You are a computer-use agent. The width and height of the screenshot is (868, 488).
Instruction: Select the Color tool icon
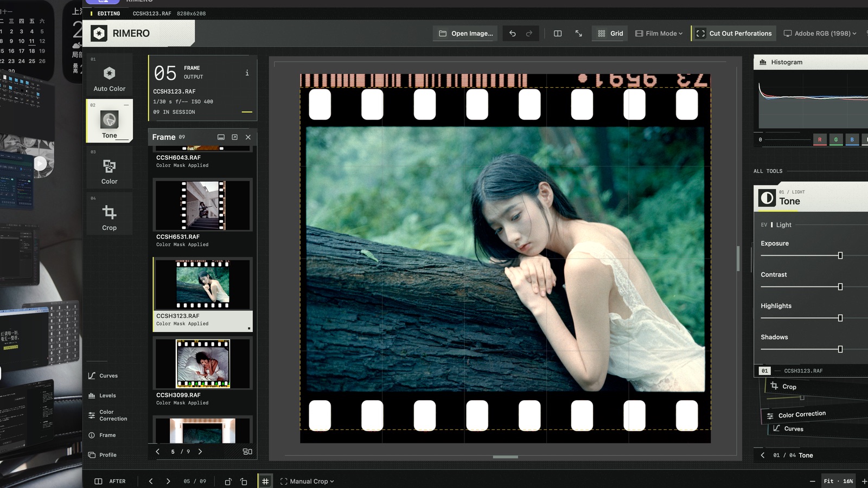point(109,169)
